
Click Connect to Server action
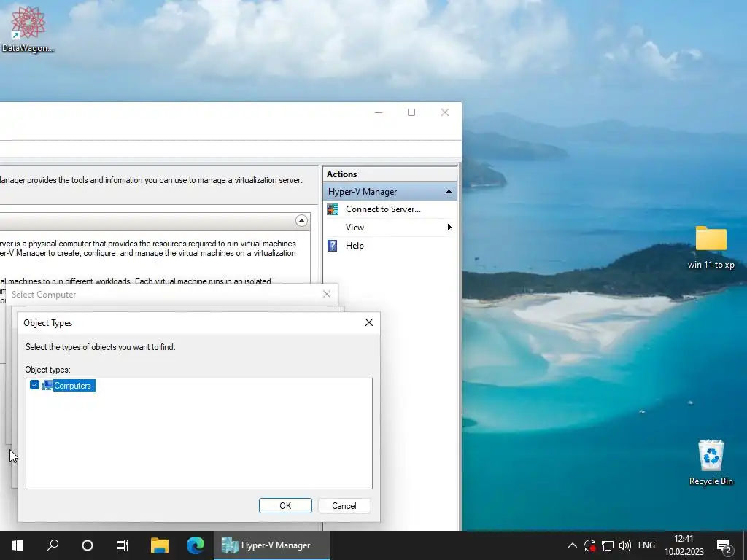pyautogui.click(x=383, y=209)
